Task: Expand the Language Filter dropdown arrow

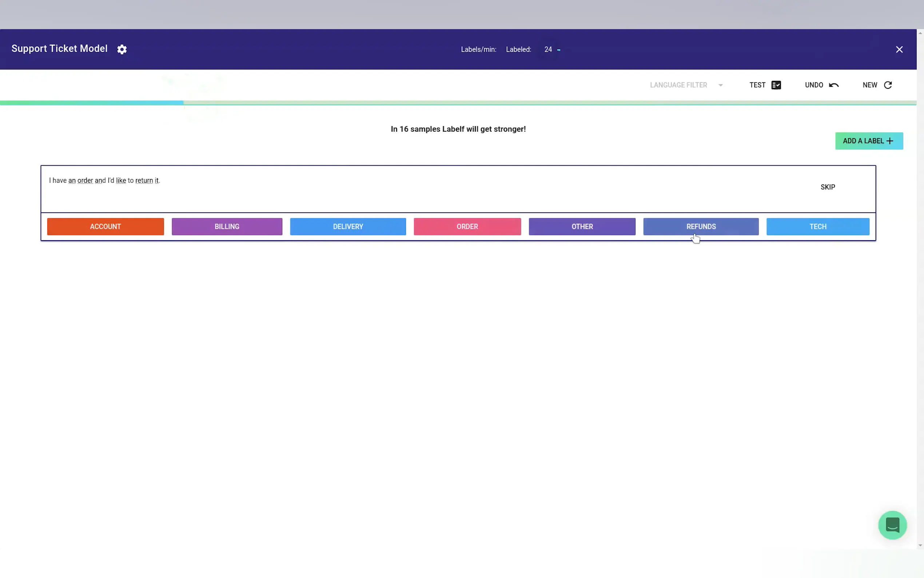Action: (x=720, y=85)
